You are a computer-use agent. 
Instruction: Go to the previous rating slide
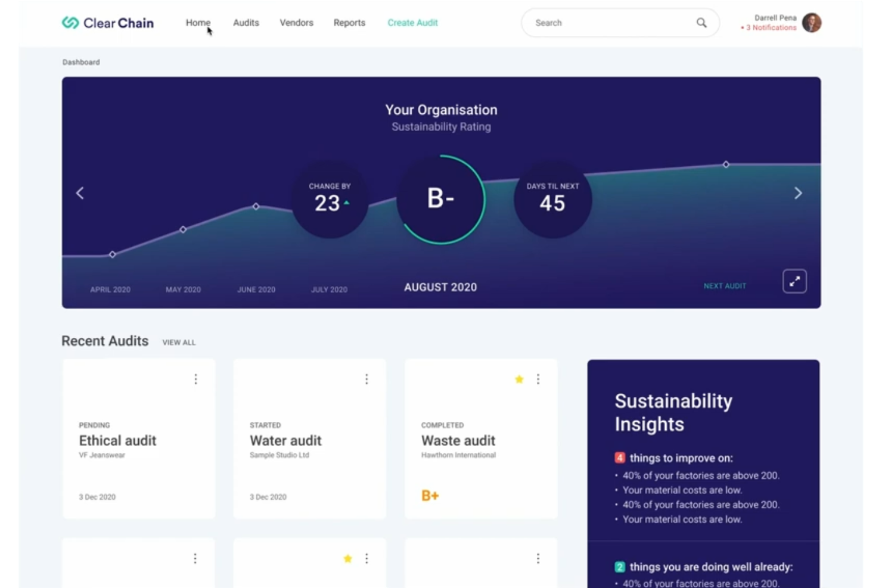pos(80,193)
